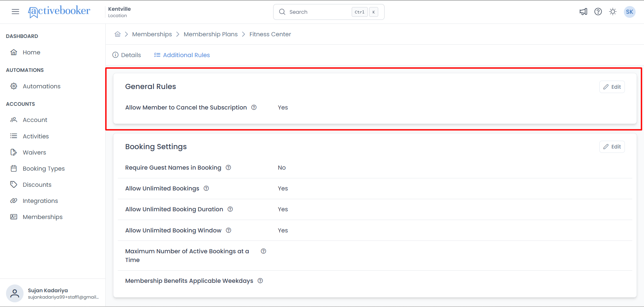Click the Booking Types calendar icon
The height and width of the screenshot is (307, 644).
pyautogui.click(x=14, y=168)
